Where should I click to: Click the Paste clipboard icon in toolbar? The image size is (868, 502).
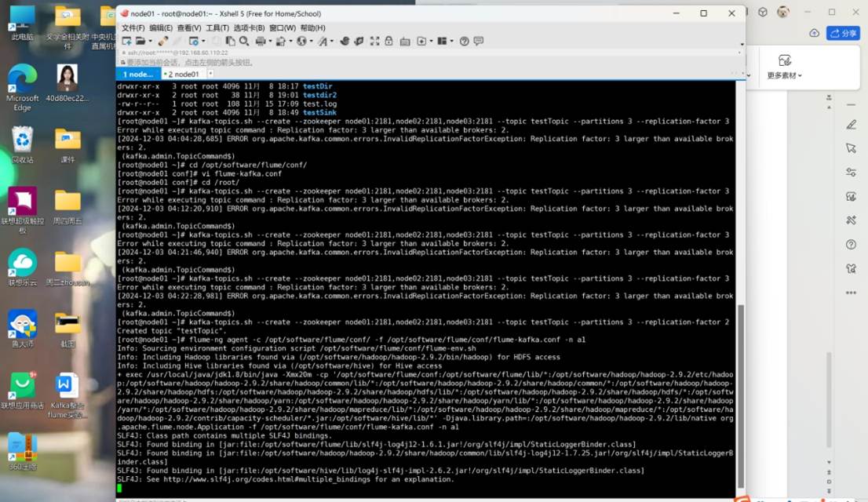pyautogui.click(x=230, y=41)
